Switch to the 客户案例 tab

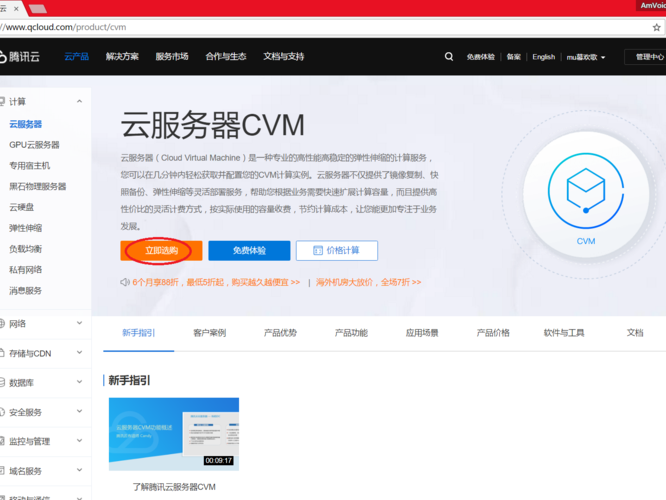[x=209, y=333]
